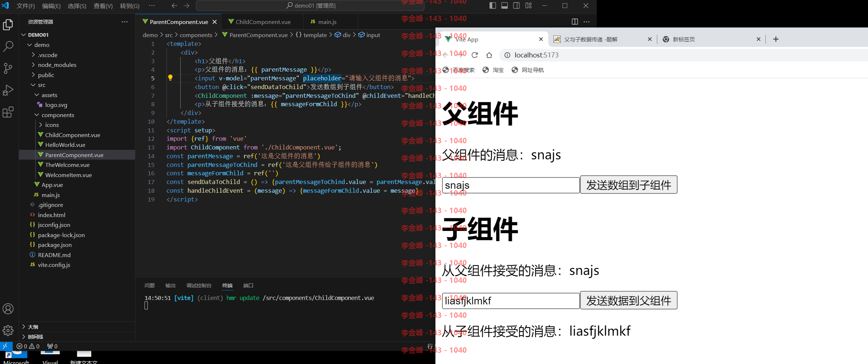
Task: Open the site information icon beside localhost
Action: [x=507, y=55]
